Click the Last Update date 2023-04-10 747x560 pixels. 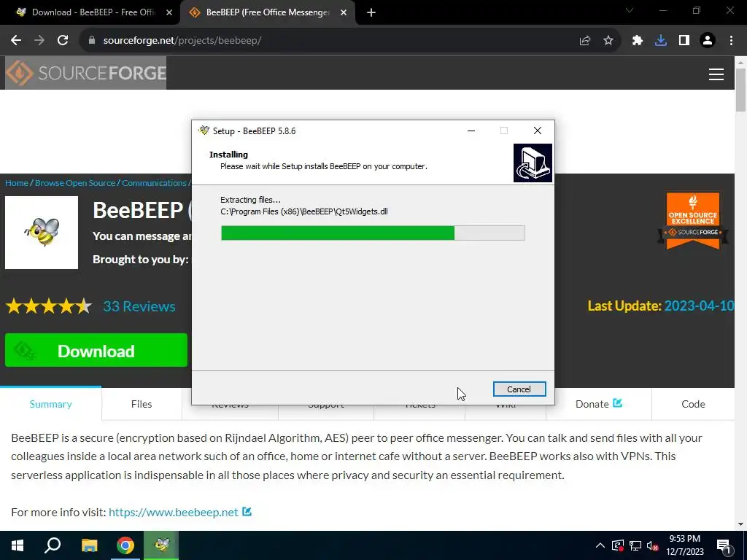[700, 306]
